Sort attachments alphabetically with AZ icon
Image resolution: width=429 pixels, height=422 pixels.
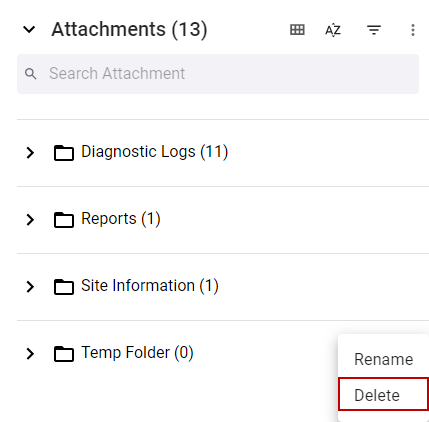[x=333, y=30]
